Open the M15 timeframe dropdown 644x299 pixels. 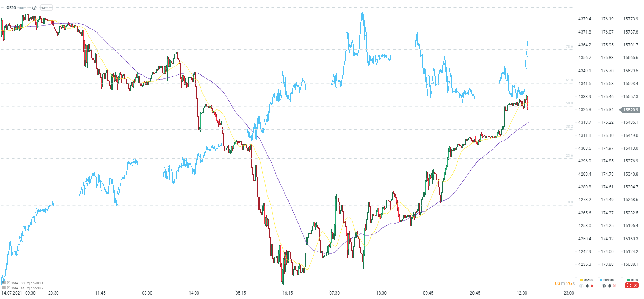(46, 8)
